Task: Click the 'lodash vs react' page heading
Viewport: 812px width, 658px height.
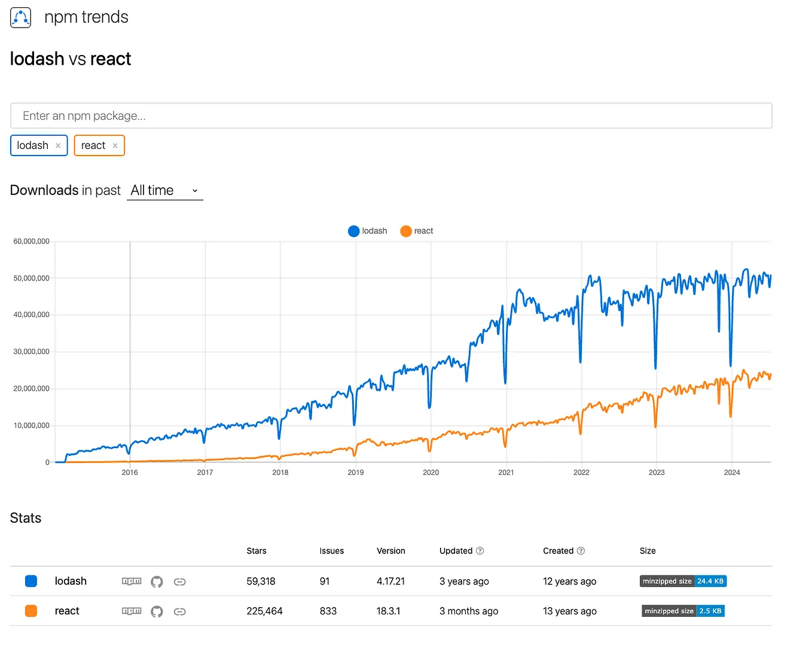Action: [71, 59]
